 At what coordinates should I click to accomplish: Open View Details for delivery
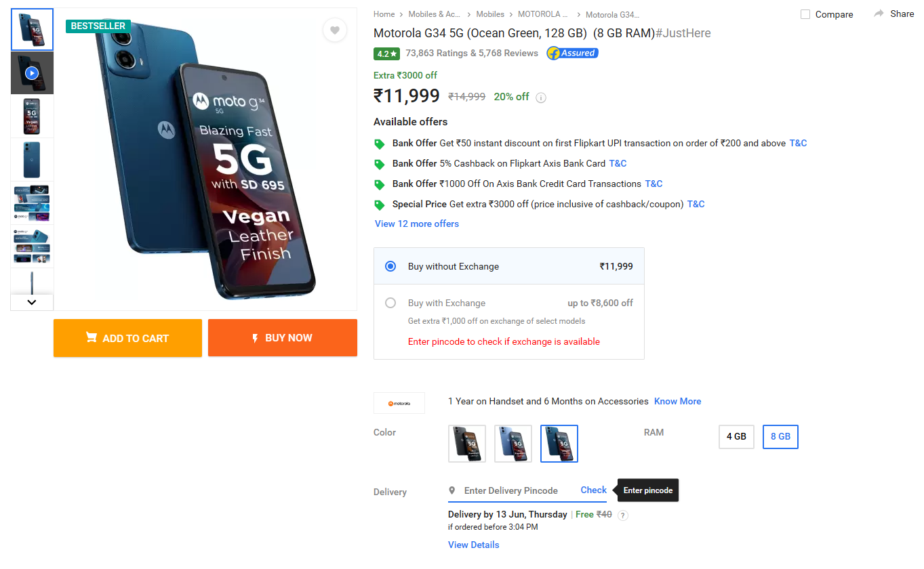(x=473, y=545)
